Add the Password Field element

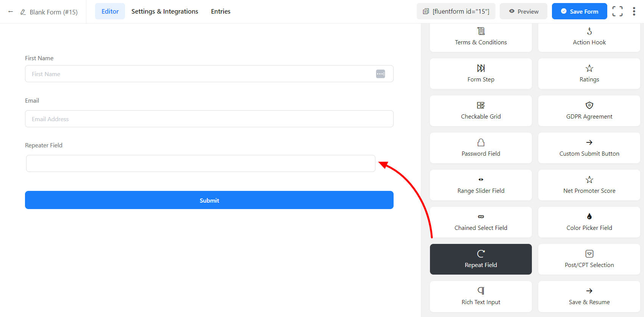[x=480, y=148]
